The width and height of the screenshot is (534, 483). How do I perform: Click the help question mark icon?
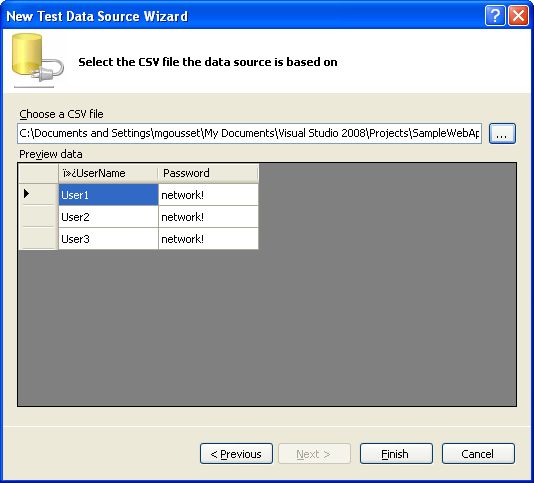(495, 16)
